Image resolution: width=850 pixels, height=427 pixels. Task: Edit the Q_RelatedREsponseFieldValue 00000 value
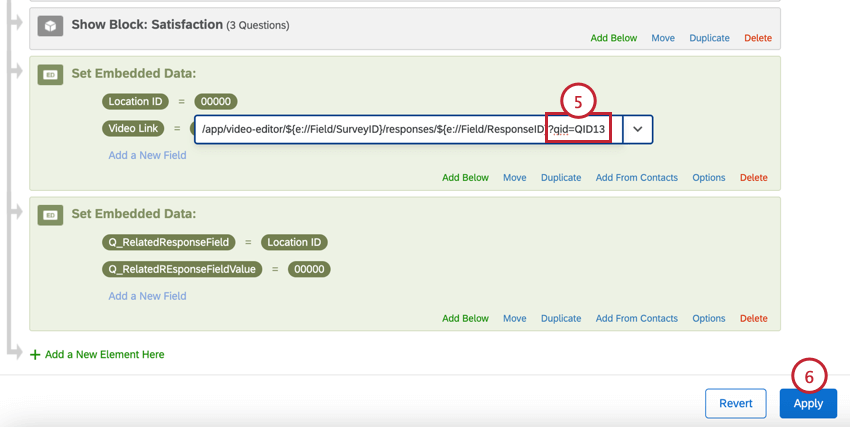click(x=309, y=269)
